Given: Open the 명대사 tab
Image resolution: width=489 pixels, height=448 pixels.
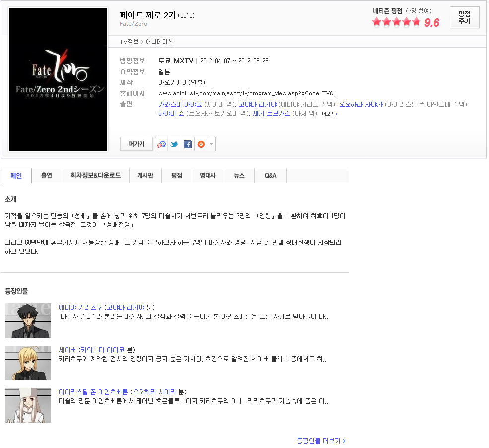Looking at the screenshot, I should point(208,176).
